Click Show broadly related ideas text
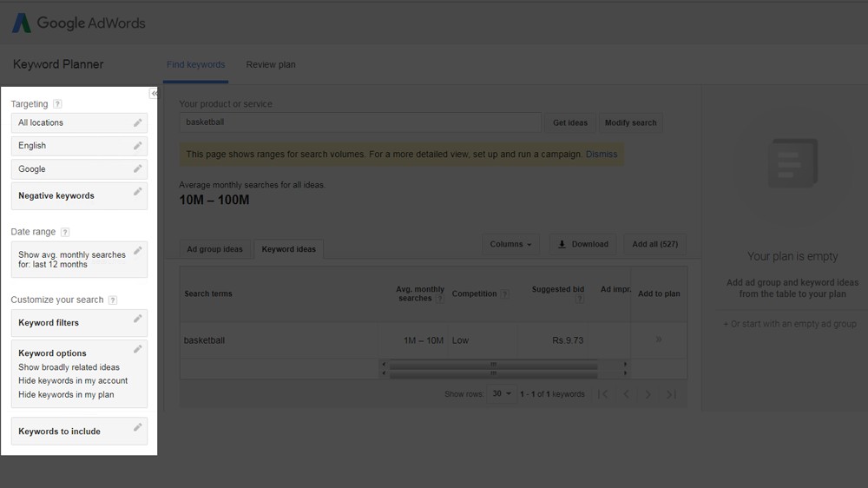The height and width of the screenshot is (488, 868). [69, 368]
